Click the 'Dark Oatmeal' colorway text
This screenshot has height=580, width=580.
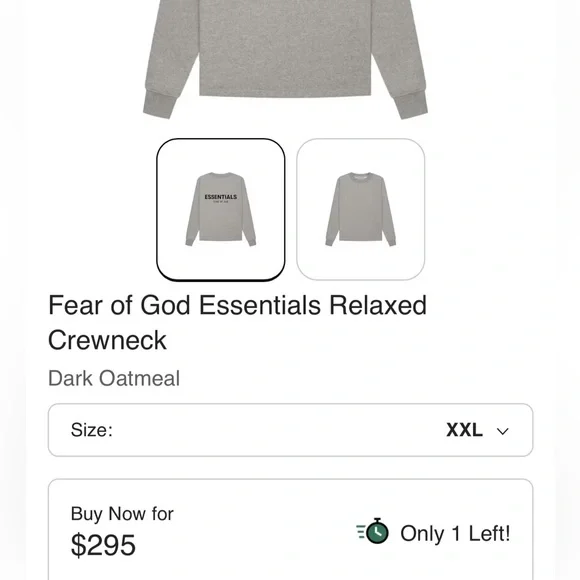click(x=114, y=378)
